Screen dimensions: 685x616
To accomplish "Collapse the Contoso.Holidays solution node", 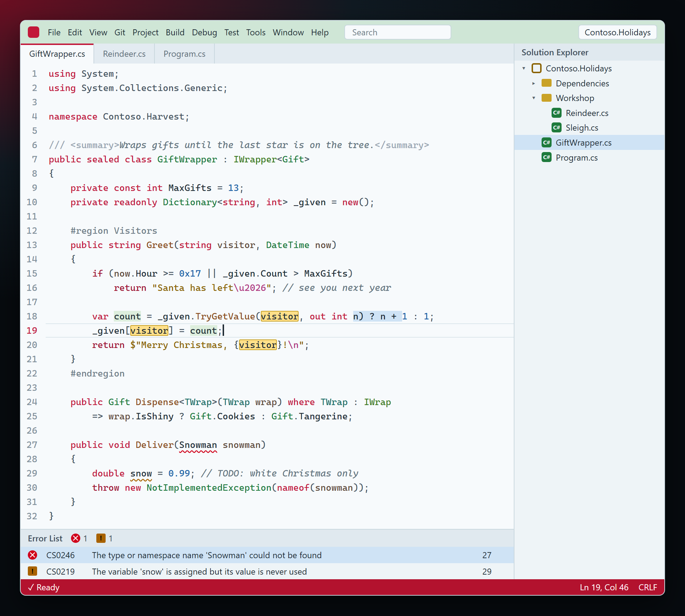I will (524, 68).
